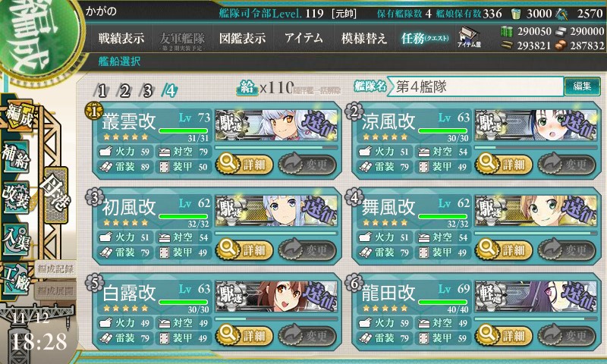Open 戦績表示 records menu
Screen dimensions: 607x364
[x=121, y=38]
